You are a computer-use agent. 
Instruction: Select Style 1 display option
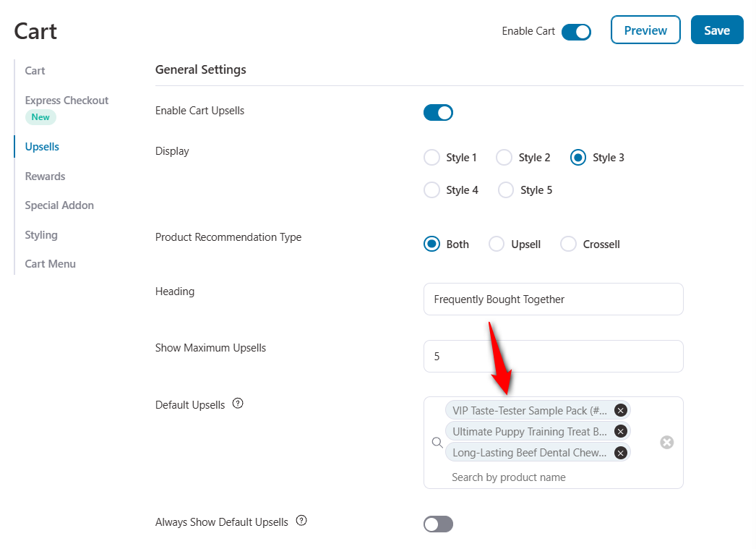(431, 157)
